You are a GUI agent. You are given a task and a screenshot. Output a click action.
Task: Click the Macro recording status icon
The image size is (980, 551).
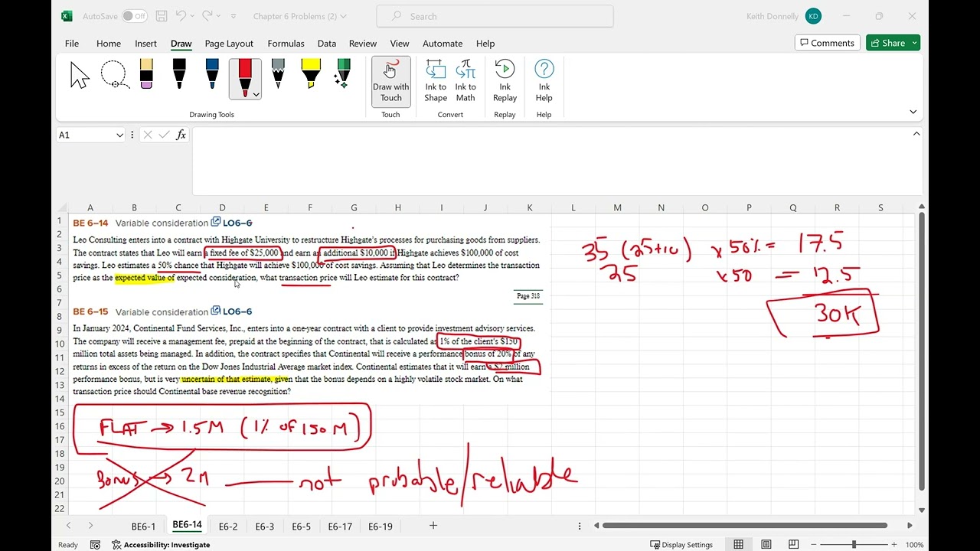[95, 545]
